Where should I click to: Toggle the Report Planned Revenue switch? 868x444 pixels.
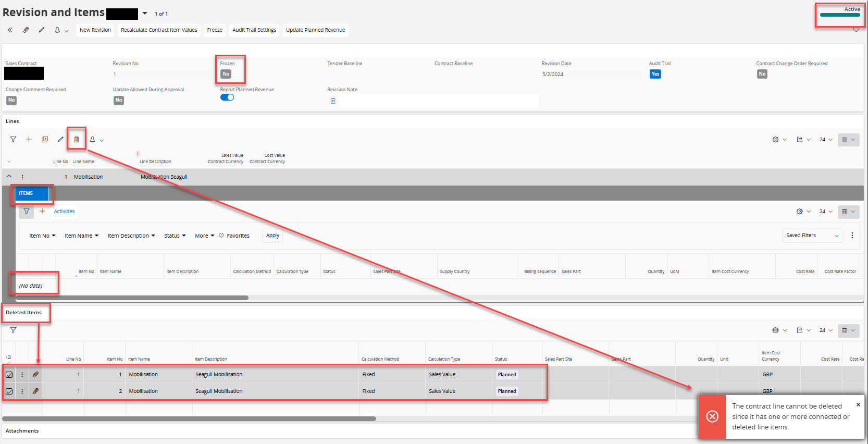[x=227, y=97]
